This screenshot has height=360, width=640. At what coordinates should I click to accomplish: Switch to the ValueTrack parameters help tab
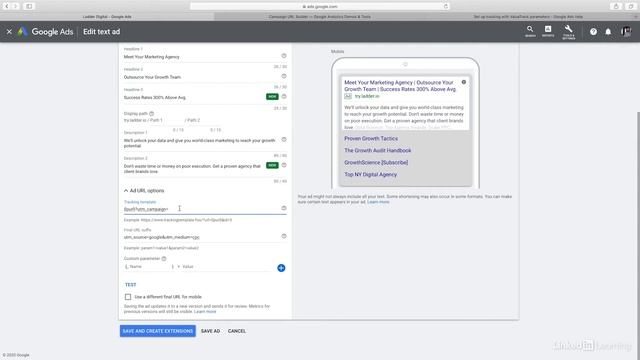(528, 17)
